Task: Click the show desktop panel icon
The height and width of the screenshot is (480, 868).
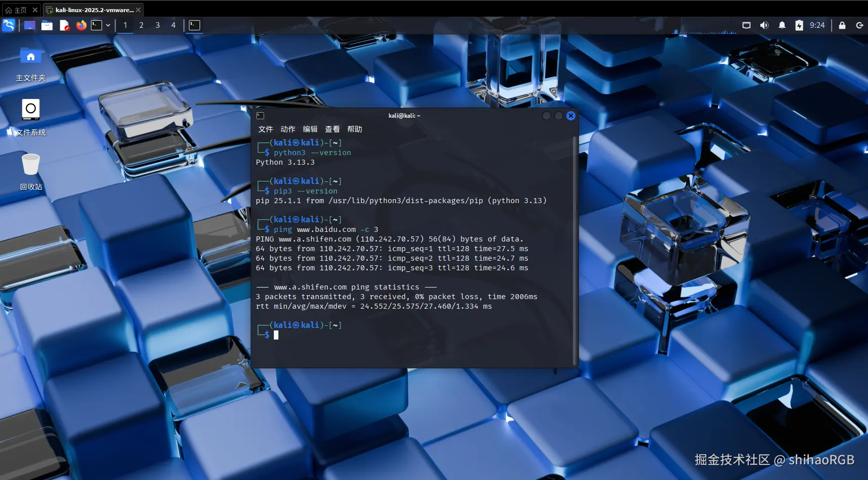Action: click(x=30, y=25)
